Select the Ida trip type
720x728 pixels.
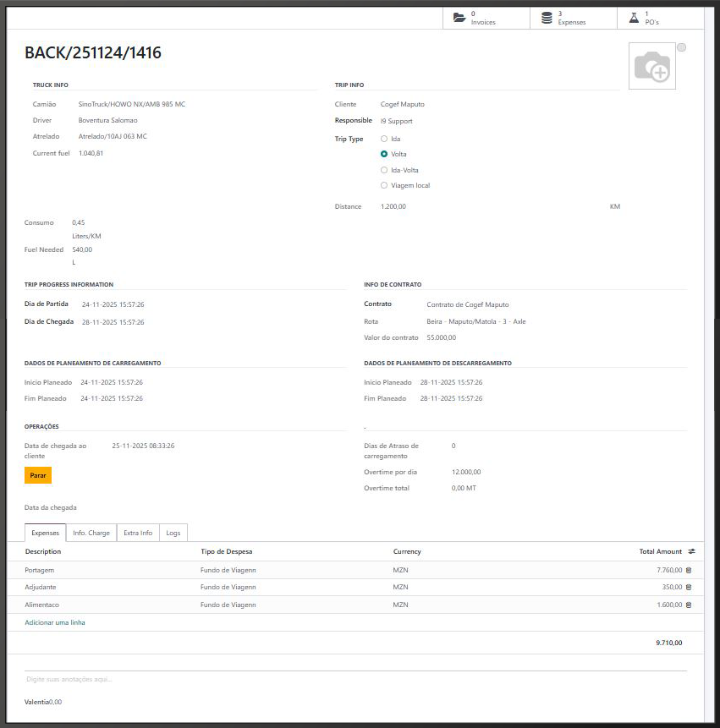tap(384, 139)
